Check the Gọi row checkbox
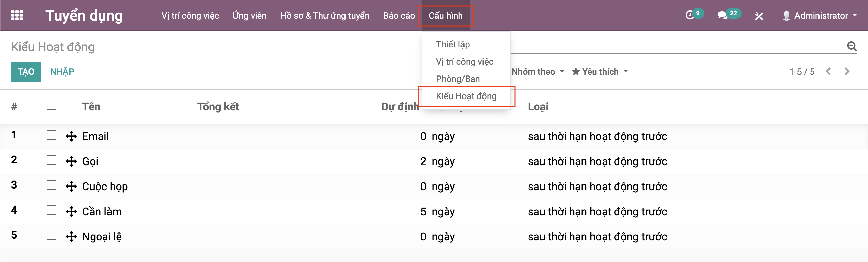The height and width of the screenshot is (262, 868). [52, 160]
